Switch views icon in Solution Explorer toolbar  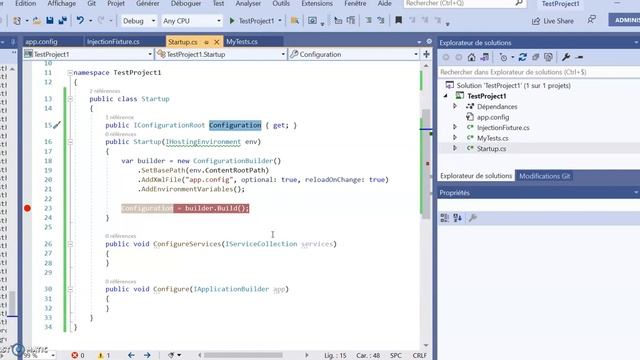[484, 58]
